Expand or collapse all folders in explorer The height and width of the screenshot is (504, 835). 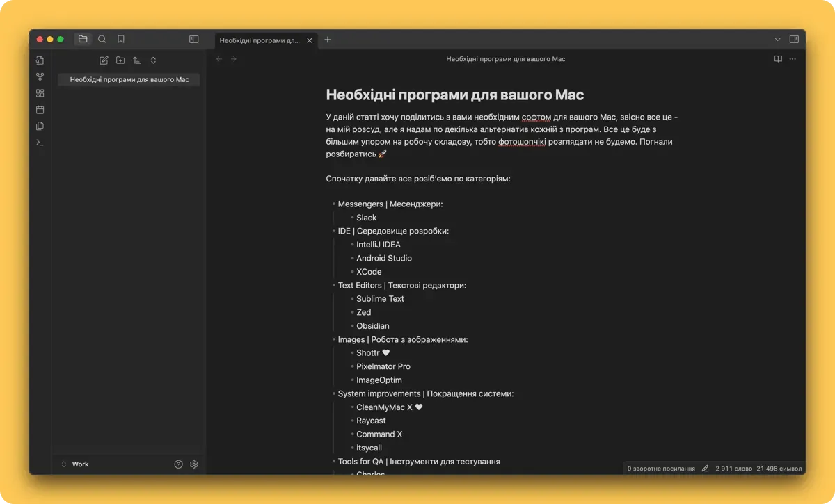point(153,60)
